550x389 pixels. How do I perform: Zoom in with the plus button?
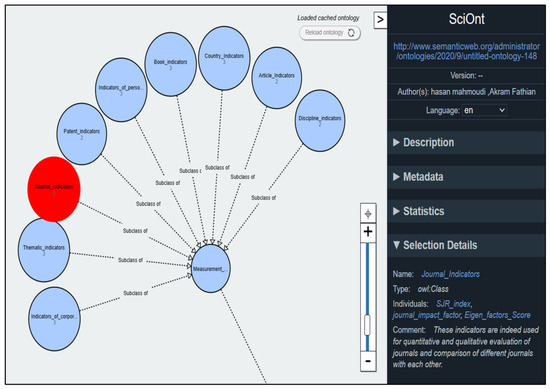coord(368,232)
